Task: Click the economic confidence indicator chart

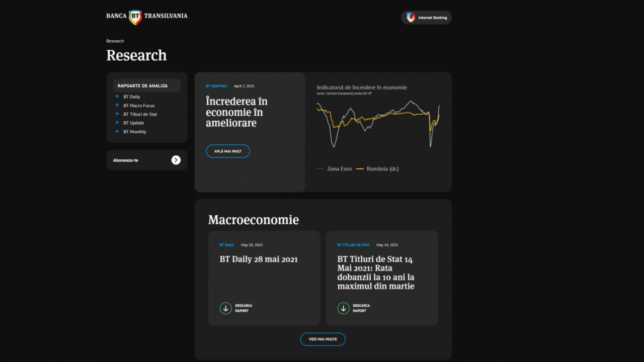Action: [378, 123]
